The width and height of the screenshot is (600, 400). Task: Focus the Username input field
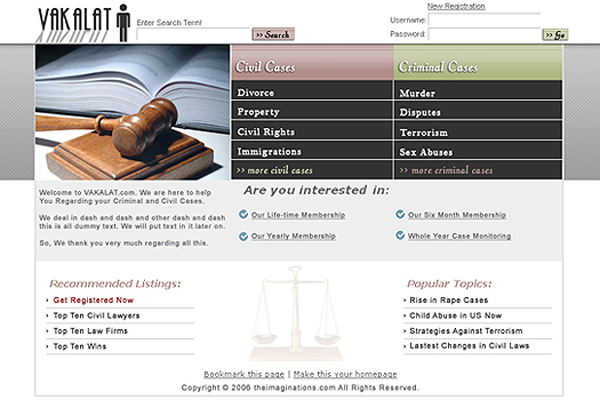(x=484, y=20)
